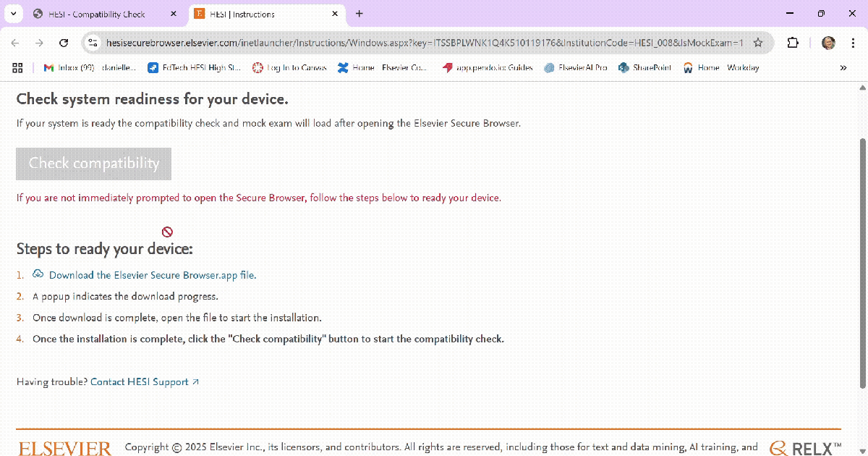The width and height of the screenshot is (868, 456).
Task: Open the Chrome three-dot menu
Action: (x=853, y=43)
